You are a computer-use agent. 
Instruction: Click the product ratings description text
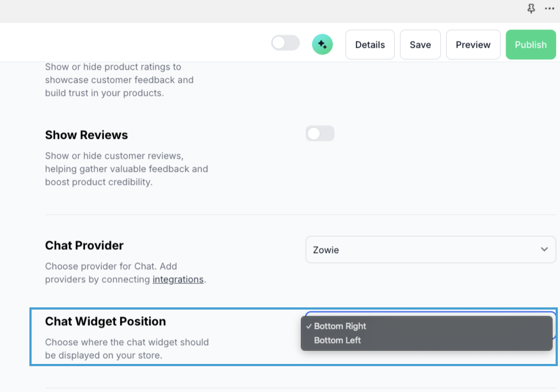tap(119, 80)
